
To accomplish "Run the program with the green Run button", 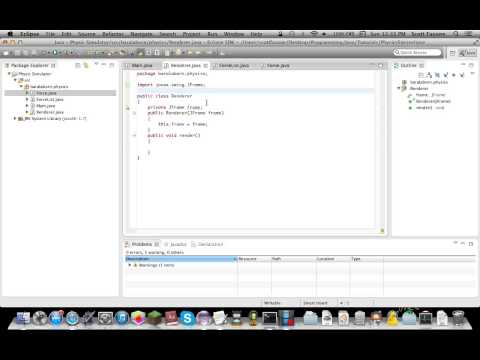I will tap(55, 53).
